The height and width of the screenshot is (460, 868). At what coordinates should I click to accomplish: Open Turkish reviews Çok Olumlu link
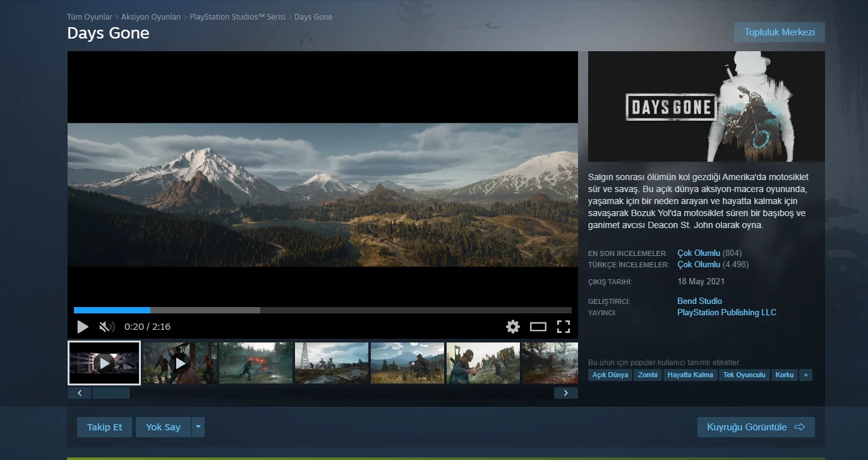[699, 265]
